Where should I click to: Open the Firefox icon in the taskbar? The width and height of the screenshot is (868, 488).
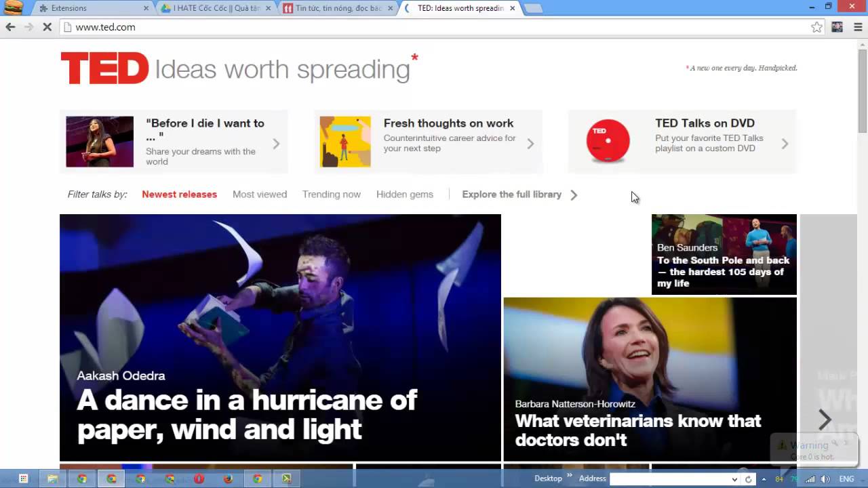click(228, 479)
